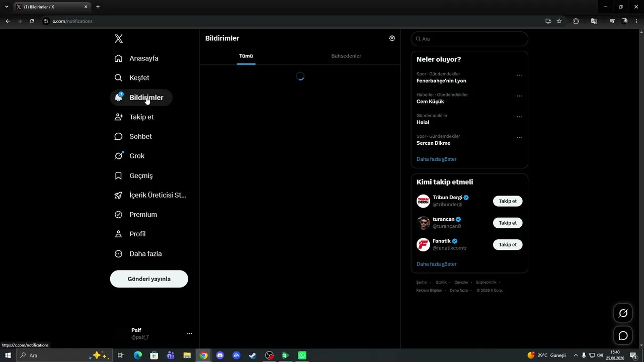644x362 pixels.
Task: Open the Sercan Dikme trend
Action: click(433, 143)
